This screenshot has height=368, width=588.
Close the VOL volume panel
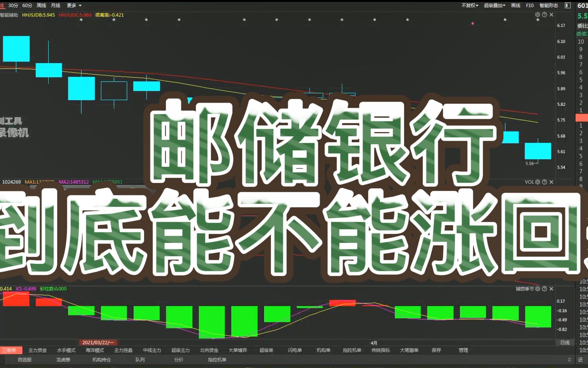pyautogui.click(x=551, y=182)
